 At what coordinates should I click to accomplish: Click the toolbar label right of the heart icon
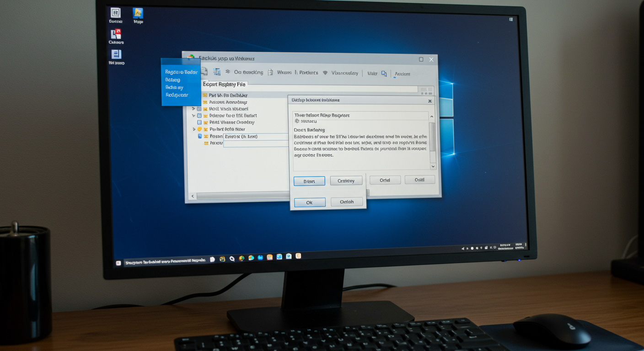tap(344, 73)
